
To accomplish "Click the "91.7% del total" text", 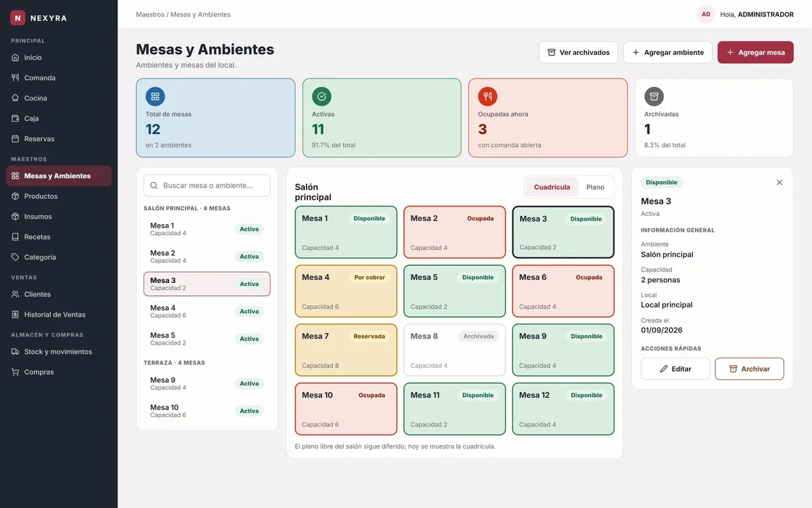I will pos(334,145).
